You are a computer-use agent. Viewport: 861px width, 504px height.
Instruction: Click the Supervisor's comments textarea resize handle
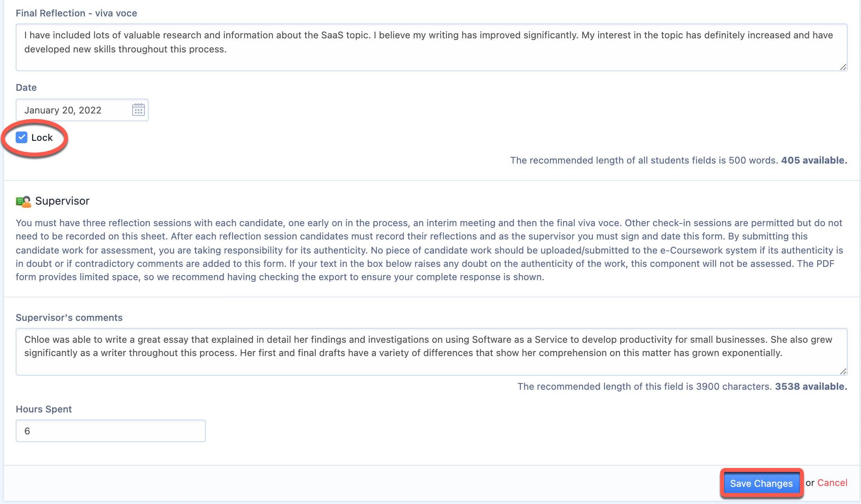coord(843,371)
